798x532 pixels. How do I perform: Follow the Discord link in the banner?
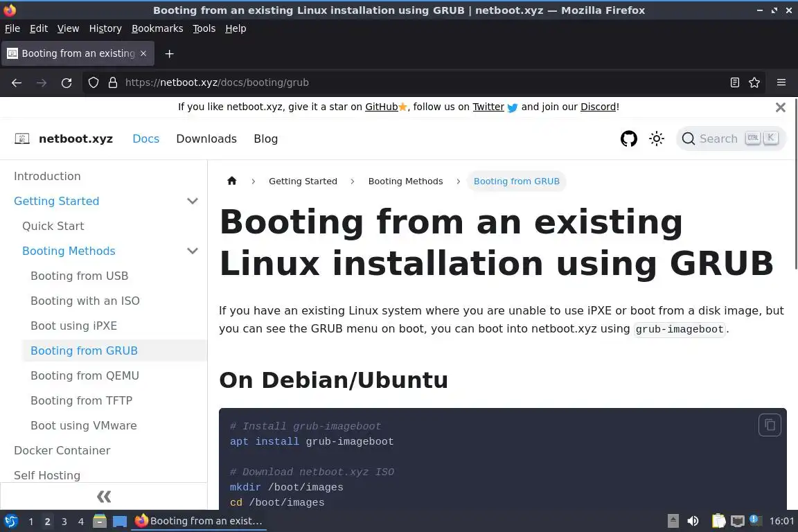coord(598,107)
